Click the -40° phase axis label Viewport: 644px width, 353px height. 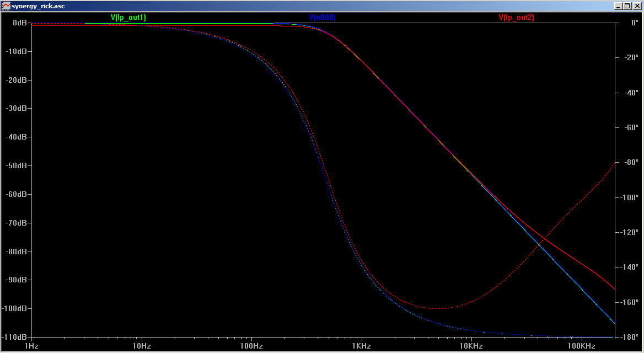point(632,93)
